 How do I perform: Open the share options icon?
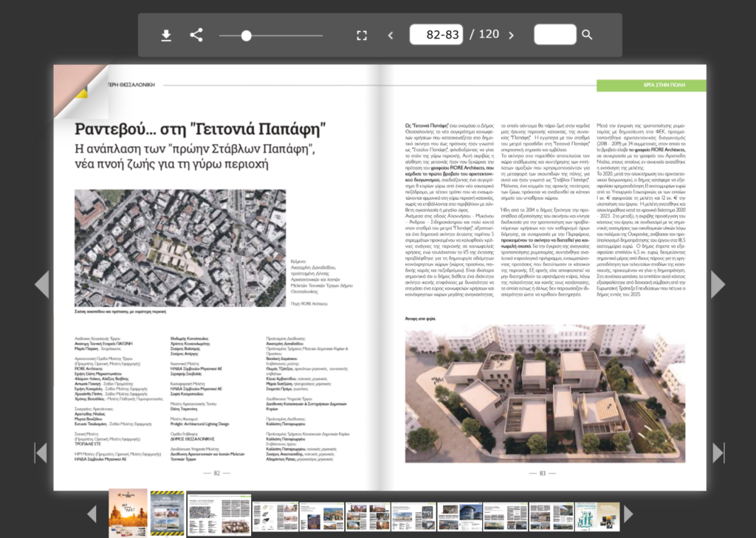point(196,35)
